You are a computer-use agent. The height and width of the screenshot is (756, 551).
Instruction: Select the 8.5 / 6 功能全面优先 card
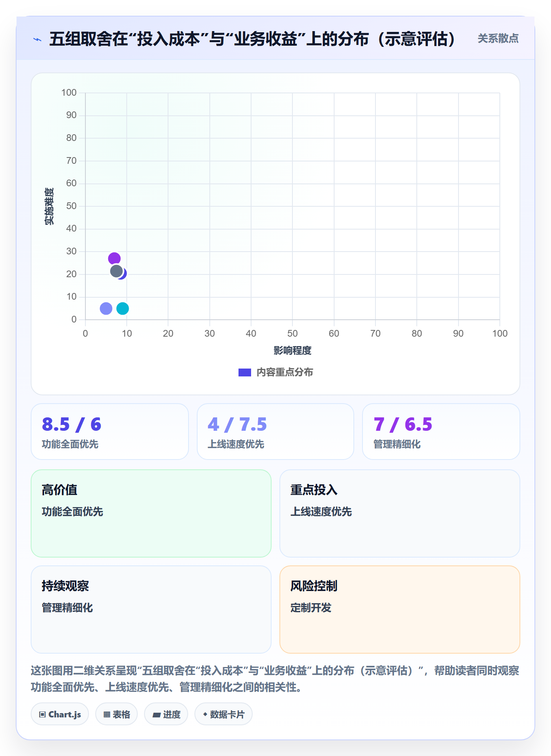[110, 432]
